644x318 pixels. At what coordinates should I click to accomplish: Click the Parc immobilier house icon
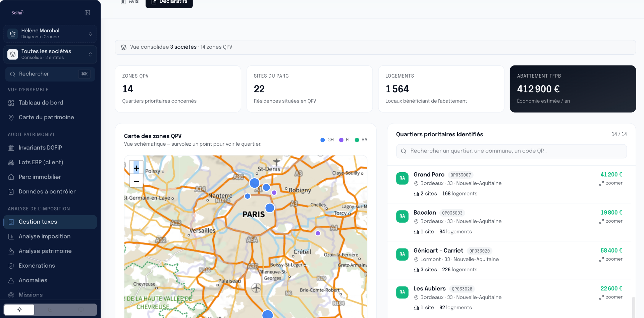pos(11,177)
